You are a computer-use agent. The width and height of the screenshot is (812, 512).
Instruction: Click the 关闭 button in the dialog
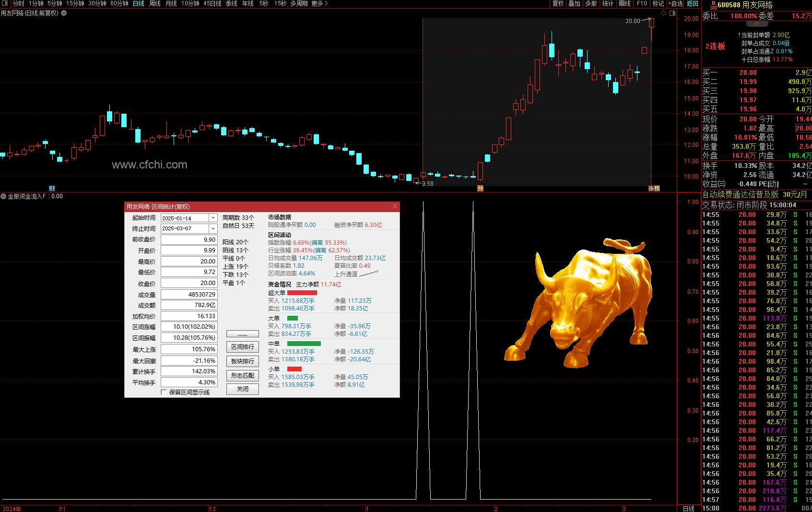[243, 389]
